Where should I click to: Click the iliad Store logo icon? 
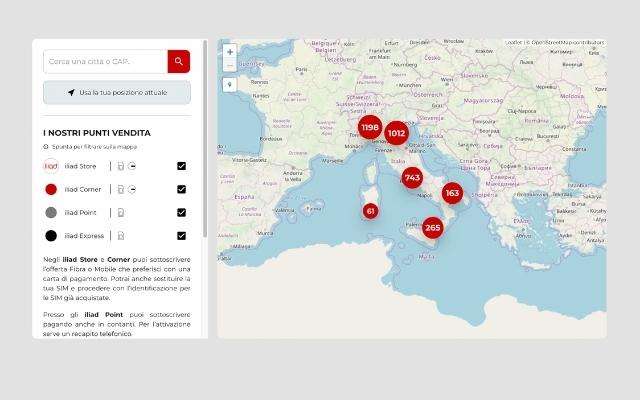tap(51, 166)
